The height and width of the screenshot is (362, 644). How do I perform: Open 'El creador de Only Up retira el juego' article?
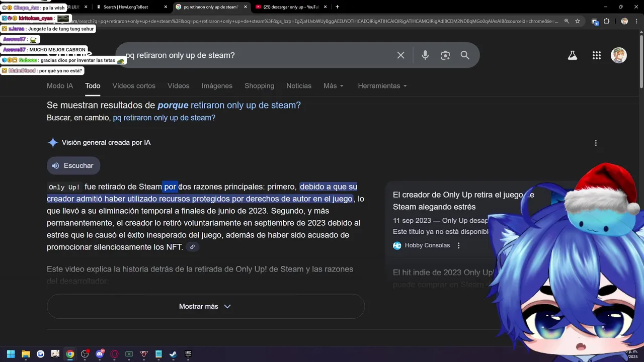point(463,201)
